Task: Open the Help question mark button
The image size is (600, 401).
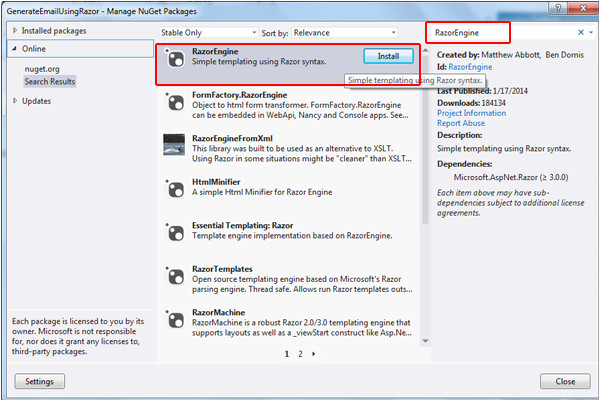Action: [x=558, y=8]
